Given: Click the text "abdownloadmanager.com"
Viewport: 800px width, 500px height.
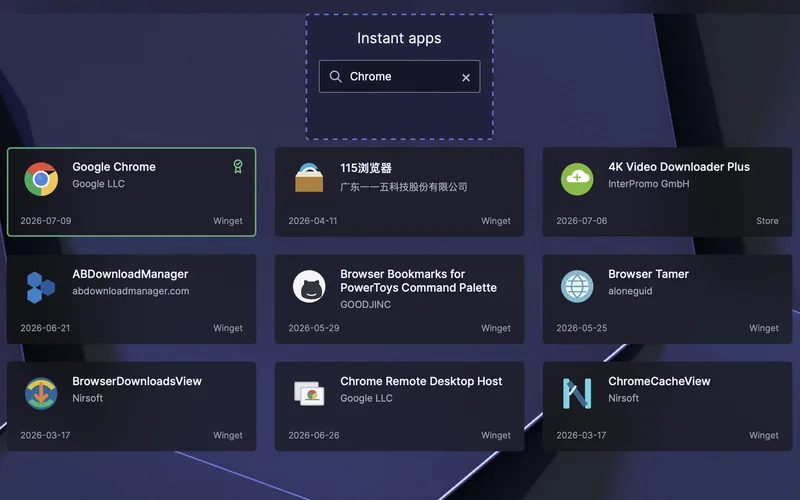Looking at the screenshot, I should (x=131, y=291).
